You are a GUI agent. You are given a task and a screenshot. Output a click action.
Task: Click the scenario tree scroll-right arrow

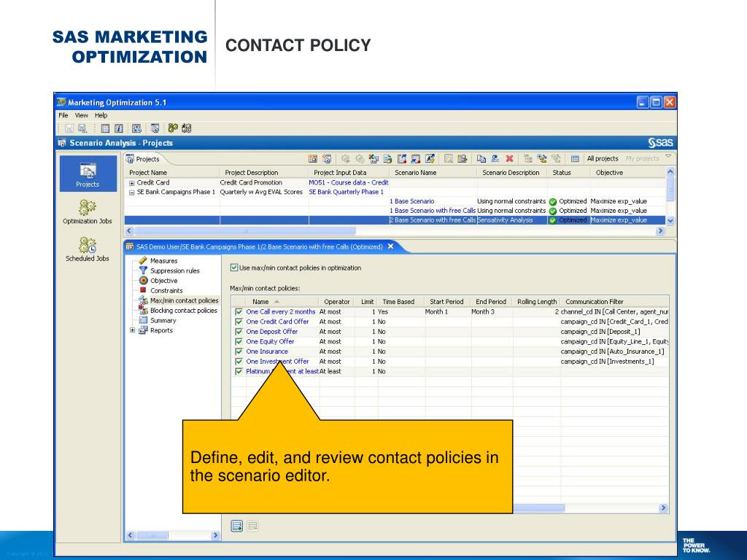pos(215,535)
